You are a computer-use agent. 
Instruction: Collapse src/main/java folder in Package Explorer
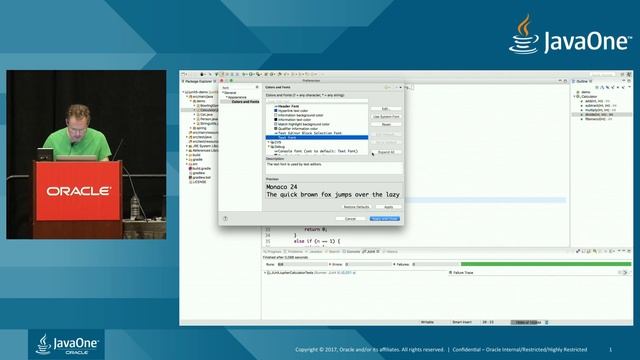tap(187, 97)
